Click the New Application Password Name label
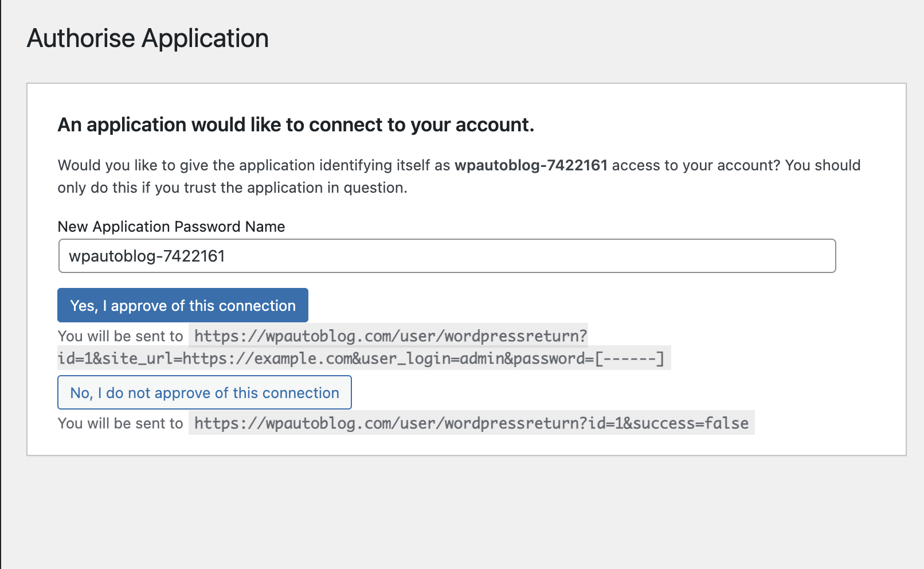 [x=171, y=227]
